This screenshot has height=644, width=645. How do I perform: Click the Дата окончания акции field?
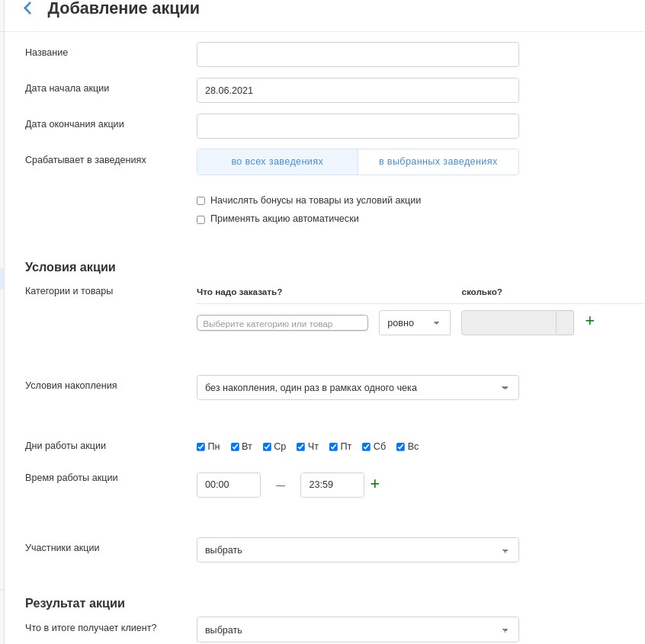pyautogui.click(x=358, y=126)
